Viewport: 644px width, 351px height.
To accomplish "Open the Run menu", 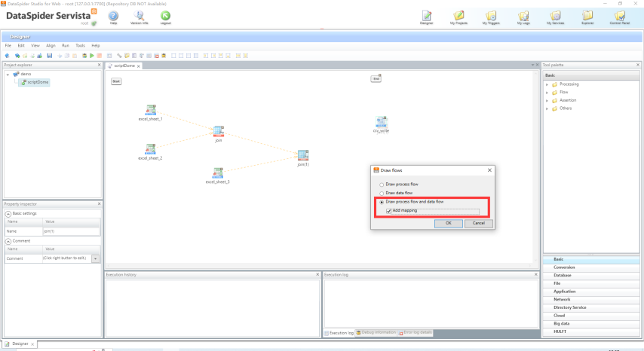I will 66,45.
